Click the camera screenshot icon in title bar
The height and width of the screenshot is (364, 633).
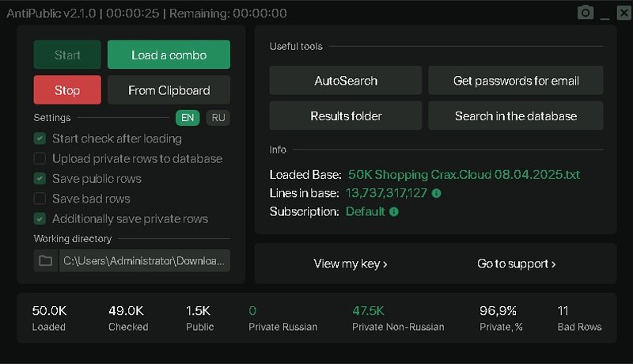(586, 13)
